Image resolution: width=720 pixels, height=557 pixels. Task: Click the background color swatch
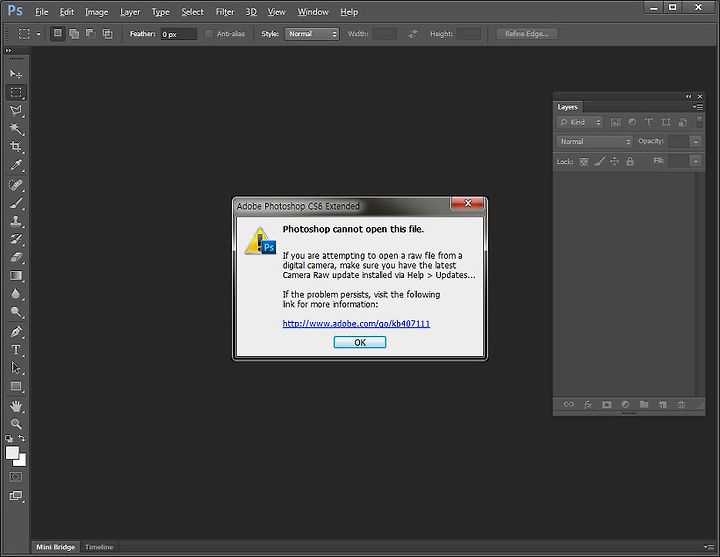click(22, 461)
